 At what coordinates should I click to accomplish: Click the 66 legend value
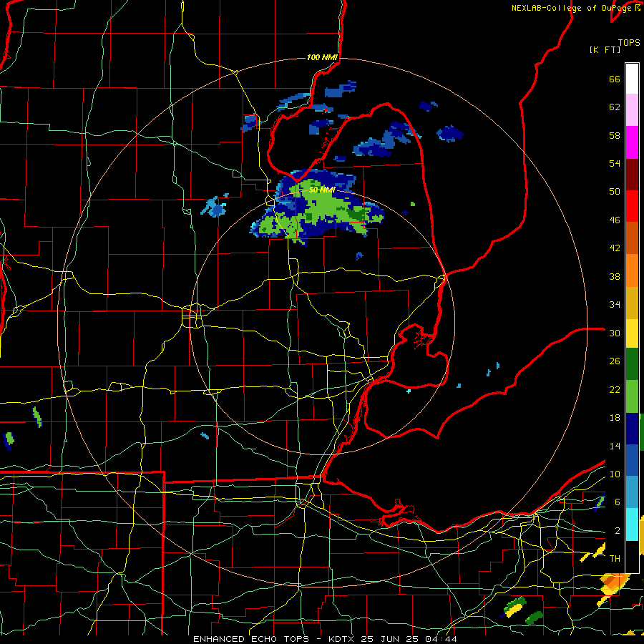tap(615, 79)
